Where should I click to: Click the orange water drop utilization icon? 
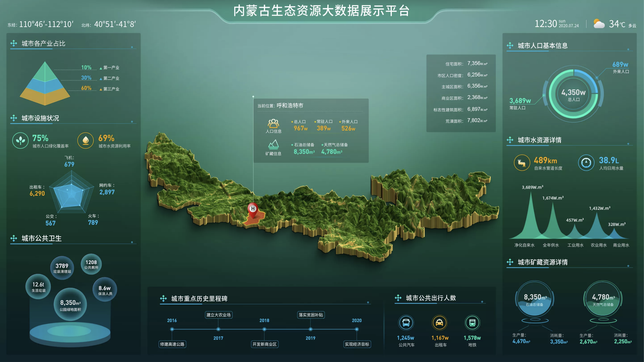point(86,140)
